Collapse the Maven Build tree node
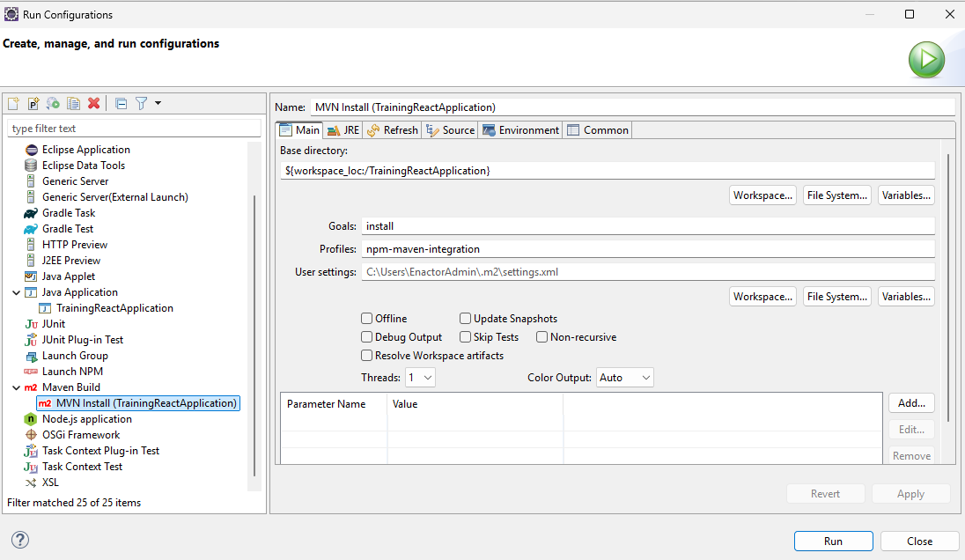This screenshot has height=560, width=965. pos(17,387)
